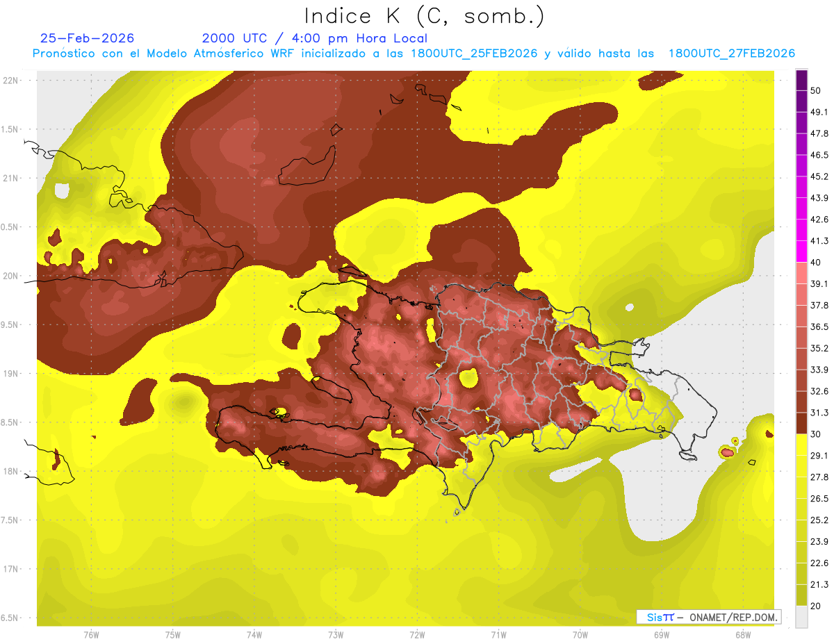Viewport: 834px width, 644px height.
Task: Click the 17N latitude axis label
Action: [12, 569]
